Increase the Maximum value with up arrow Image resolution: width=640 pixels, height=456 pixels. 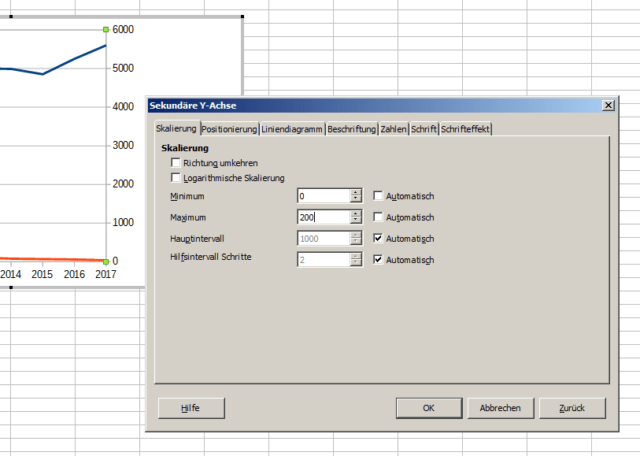pyautogui.click(x=355, y=213)
